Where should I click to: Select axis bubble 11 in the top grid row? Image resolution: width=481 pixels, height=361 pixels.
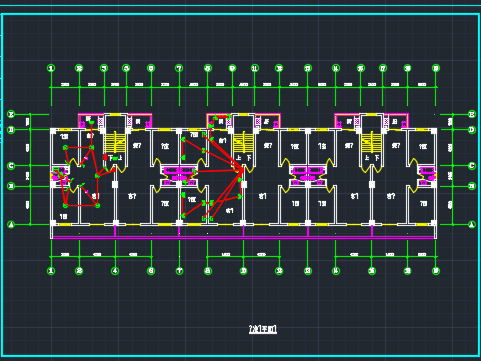click(x=255, y=68)
